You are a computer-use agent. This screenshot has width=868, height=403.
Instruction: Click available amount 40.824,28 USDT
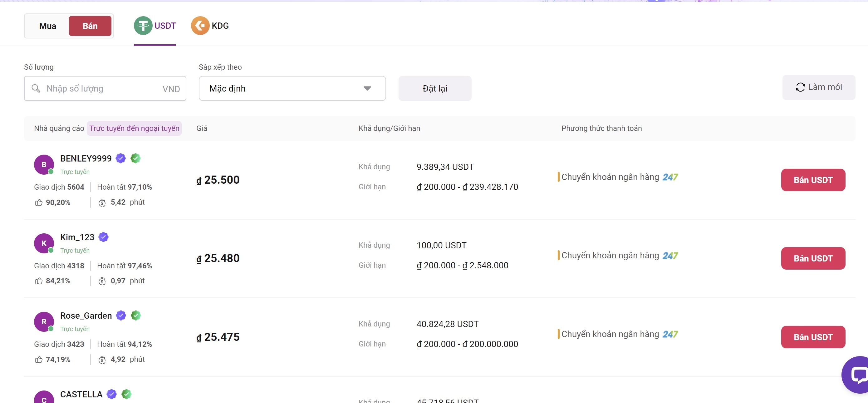[x=448, y=324]
